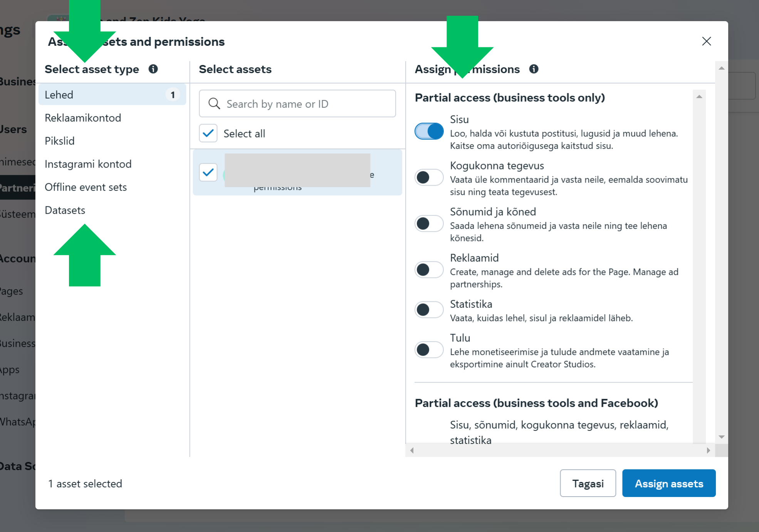759x532 pixels.
Task: Enable the Reklaamid permission toggle
Action: (x=429, y=270)
